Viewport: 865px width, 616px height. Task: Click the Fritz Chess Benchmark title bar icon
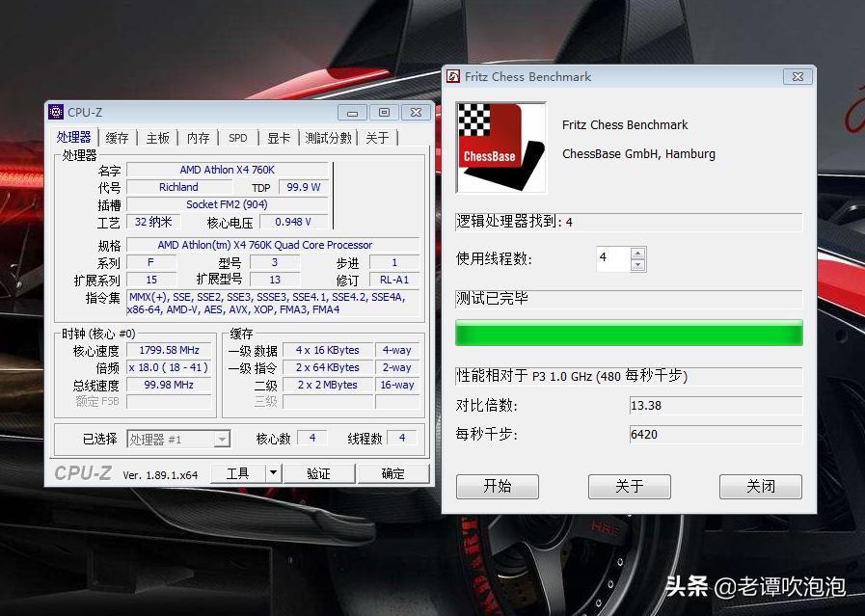click(x=452, y=76)
